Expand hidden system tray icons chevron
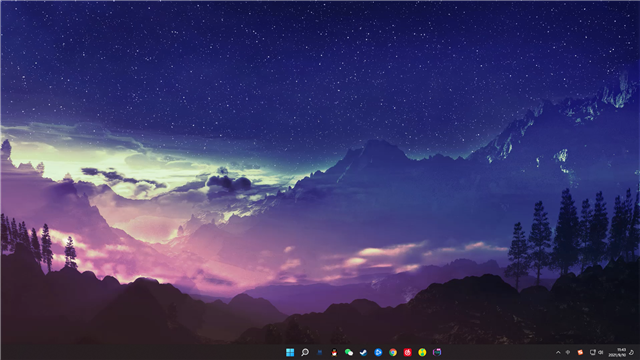This screenshot has height=360, width=640. pos(558,352)
